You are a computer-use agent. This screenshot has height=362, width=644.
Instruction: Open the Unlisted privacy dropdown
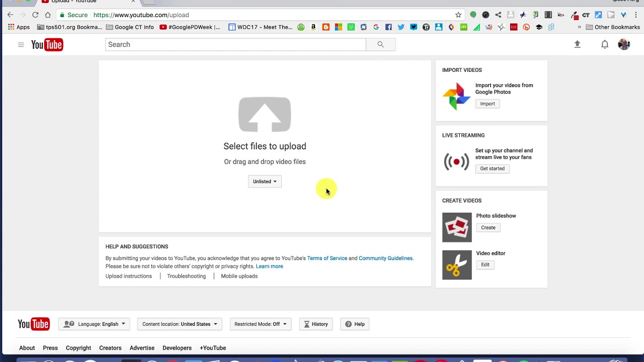pos(265,182)
